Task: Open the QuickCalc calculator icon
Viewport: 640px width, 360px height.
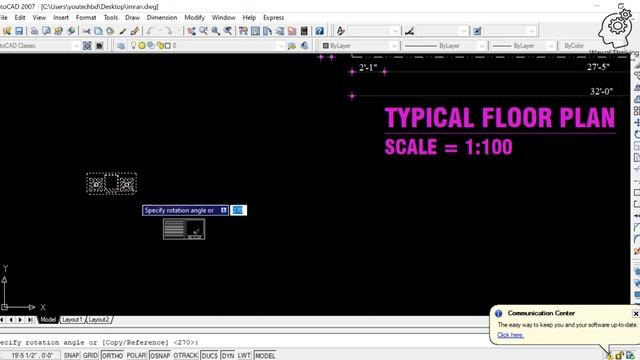Action: point(304,31)
